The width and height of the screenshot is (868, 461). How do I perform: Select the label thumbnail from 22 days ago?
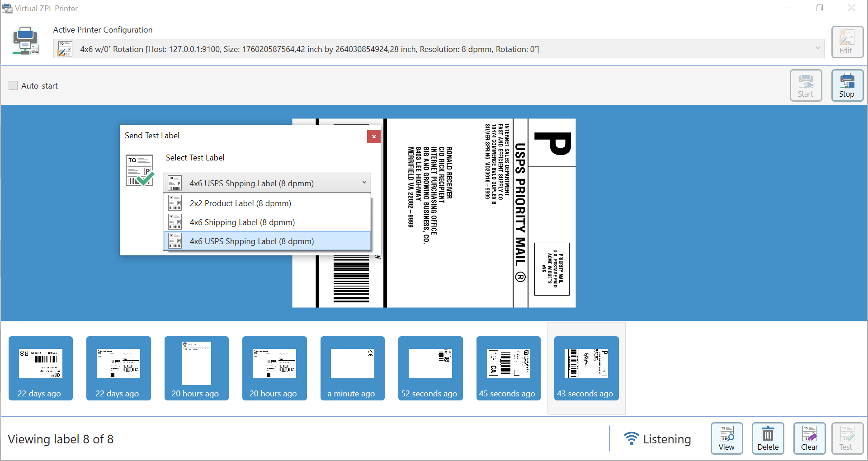tap(40, 368)
